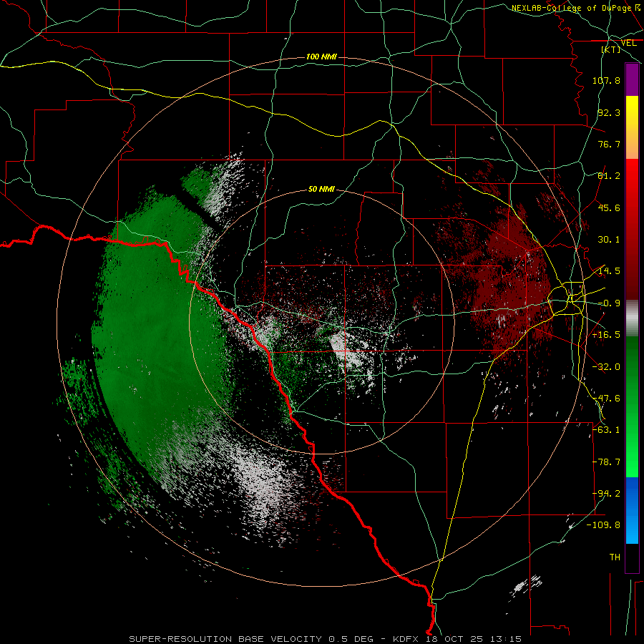
Task: Click the -32.0 legend value
Action: point(606,367)
